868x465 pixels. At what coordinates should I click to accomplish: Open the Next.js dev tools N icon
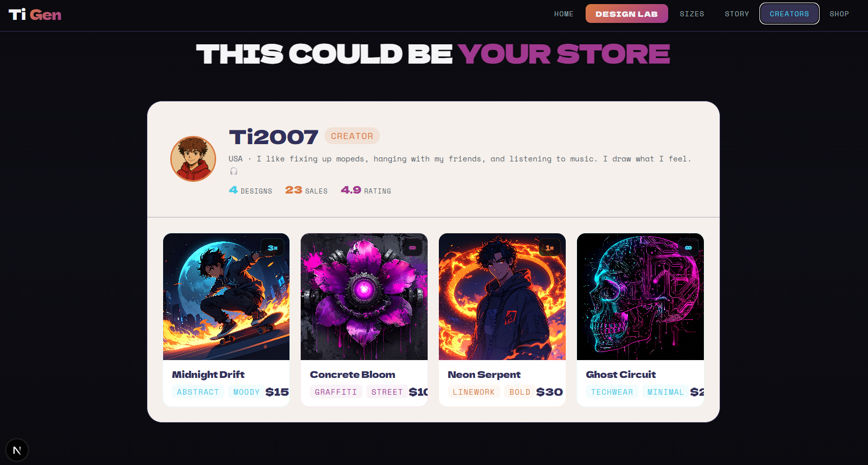point(17,450)
